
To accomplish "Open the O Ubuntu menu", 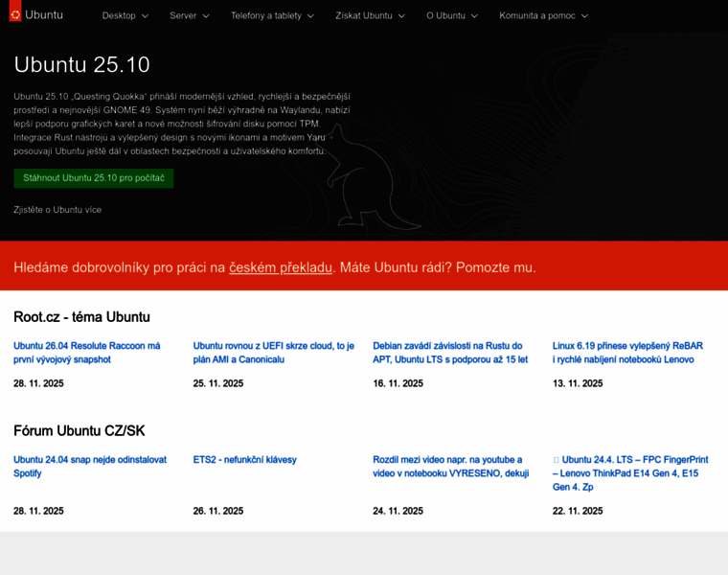I will coord(452,15).
